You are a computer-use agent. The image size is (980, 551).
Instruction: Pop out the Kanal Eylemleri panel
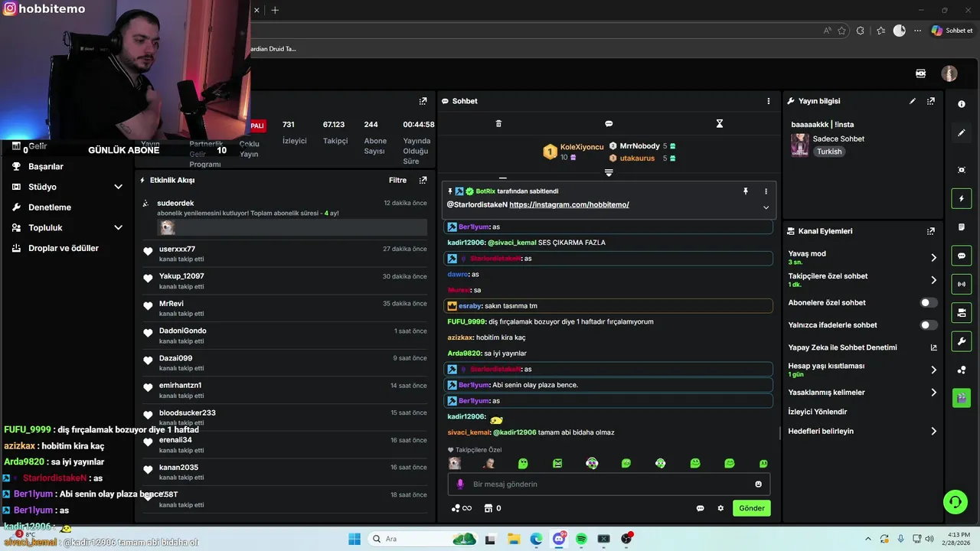[931, 231]
